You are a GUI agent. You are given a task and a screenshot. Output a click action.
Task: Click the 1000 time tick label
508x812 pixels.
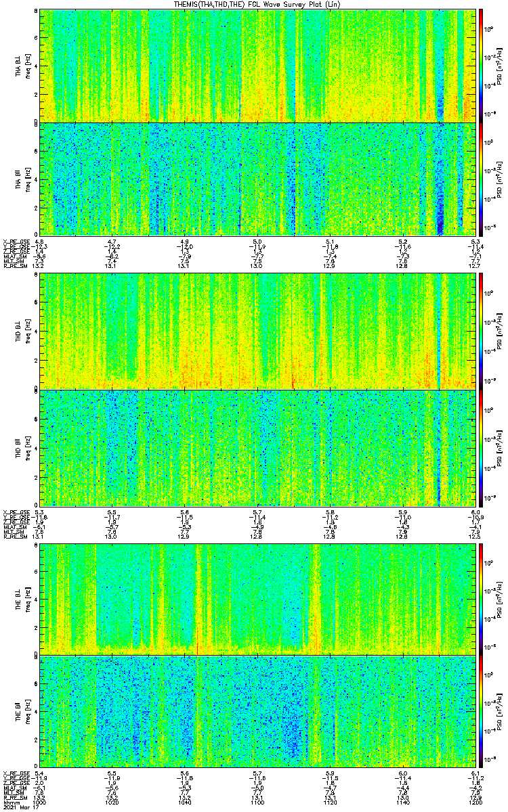pyautogui.click(x=39, y=802)
